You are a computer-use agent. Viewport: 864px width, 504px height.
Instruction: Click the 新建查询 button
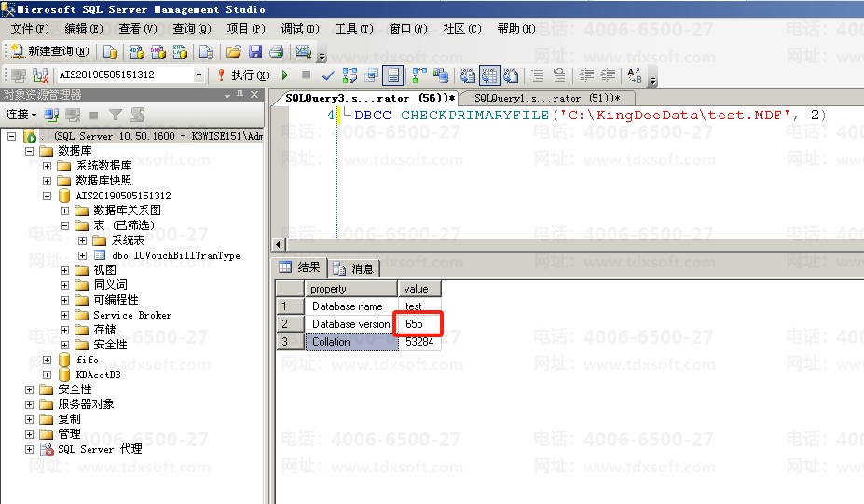[50, 51]
